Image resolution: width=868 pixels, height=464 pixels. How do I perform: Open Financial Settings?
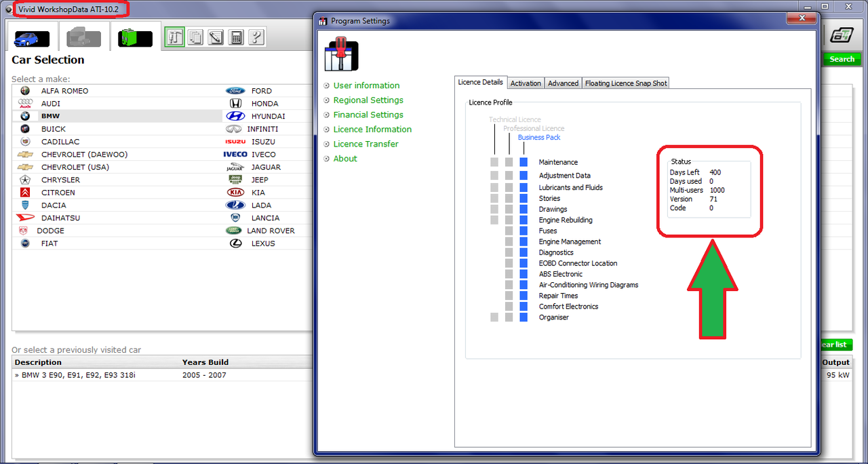(x=368, y=115)
